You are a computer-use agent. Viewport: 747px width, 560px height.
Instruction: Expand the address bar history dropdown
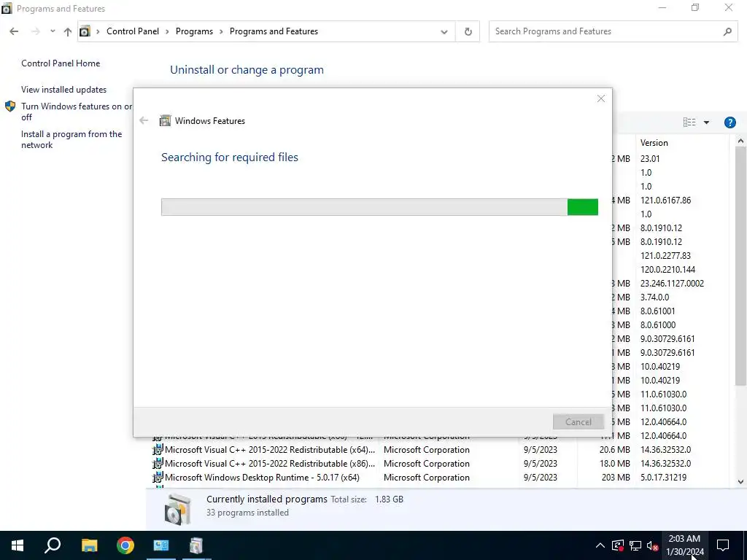tap(444, 32)
